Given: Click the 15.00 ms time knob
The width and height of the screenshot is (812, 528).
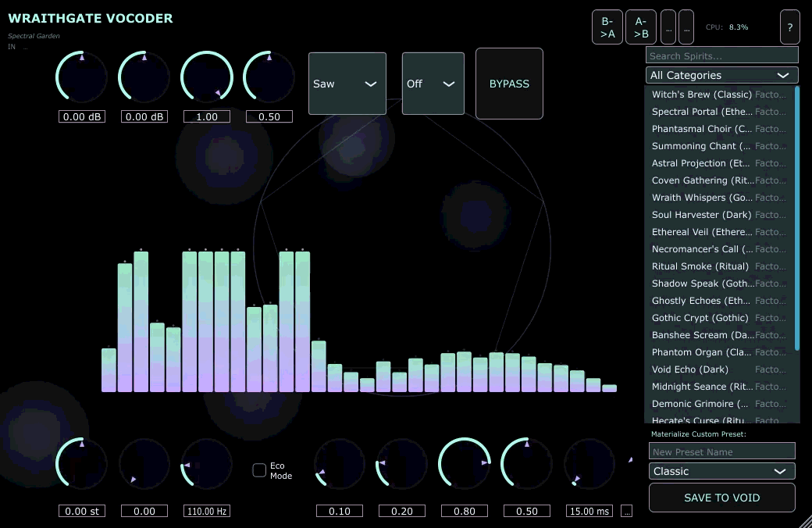Looking at the screenshot, I should (589, 464).
